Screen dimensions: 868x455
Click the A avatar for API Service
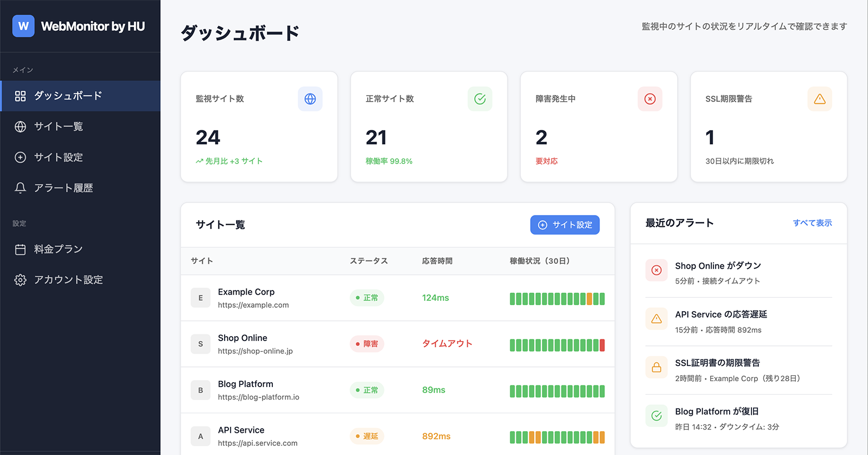pos(201,437)
